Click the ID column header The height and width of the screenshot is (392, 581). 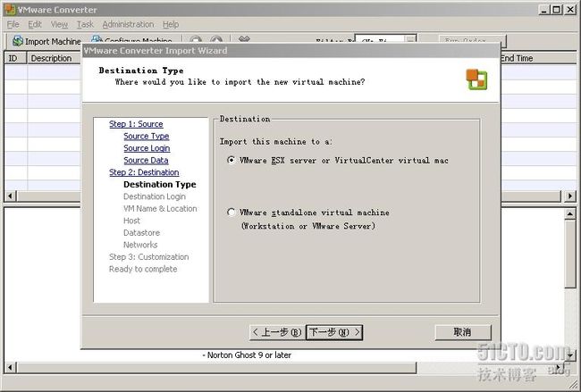pos(15,58)
